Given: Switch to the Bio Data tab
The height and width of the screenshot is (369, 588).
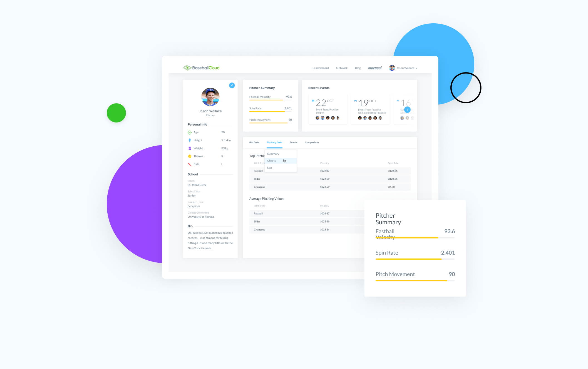Looking at the screenshot, I should click(x=254, y=142).
